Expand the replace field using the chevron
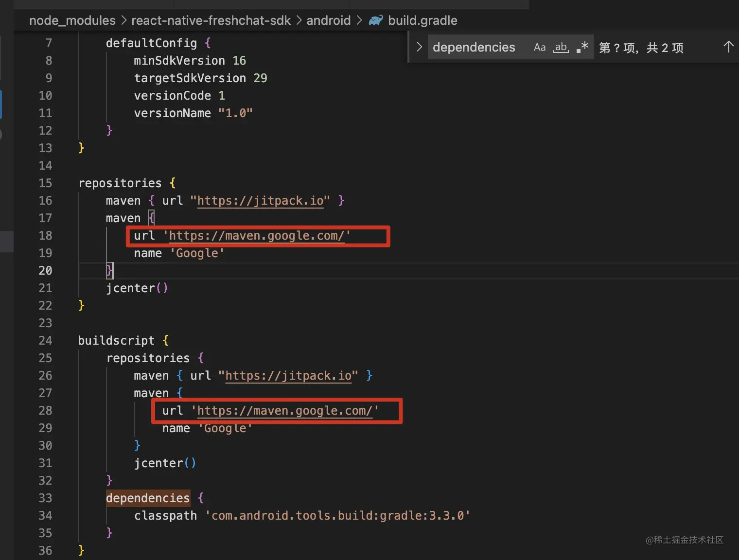 pos(419,47)
